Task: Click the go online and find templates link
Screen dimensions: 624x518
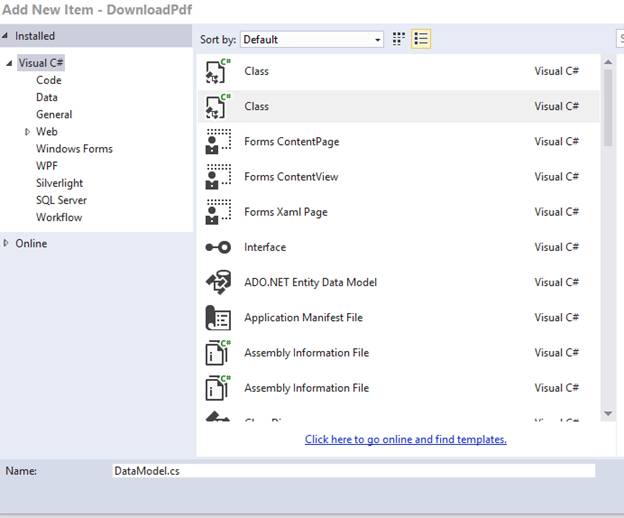Action: click(x=405, y=439)
